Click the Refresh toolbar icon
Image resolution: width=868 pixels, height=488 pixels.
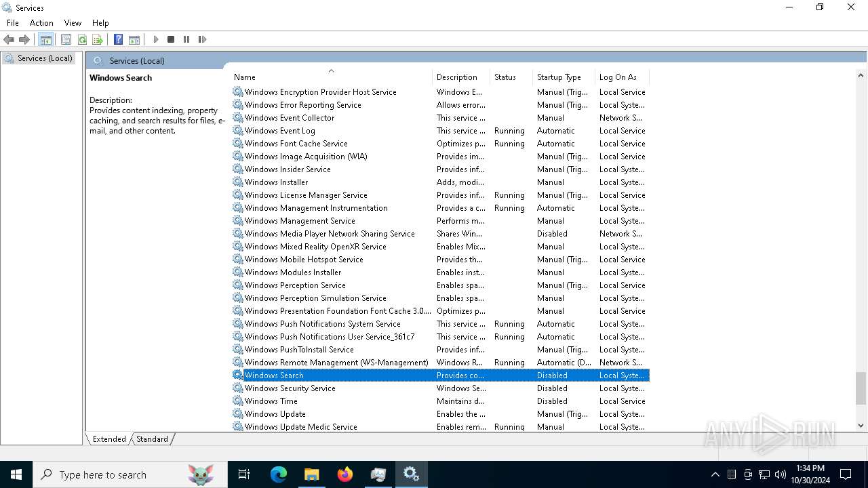point(82,39)
